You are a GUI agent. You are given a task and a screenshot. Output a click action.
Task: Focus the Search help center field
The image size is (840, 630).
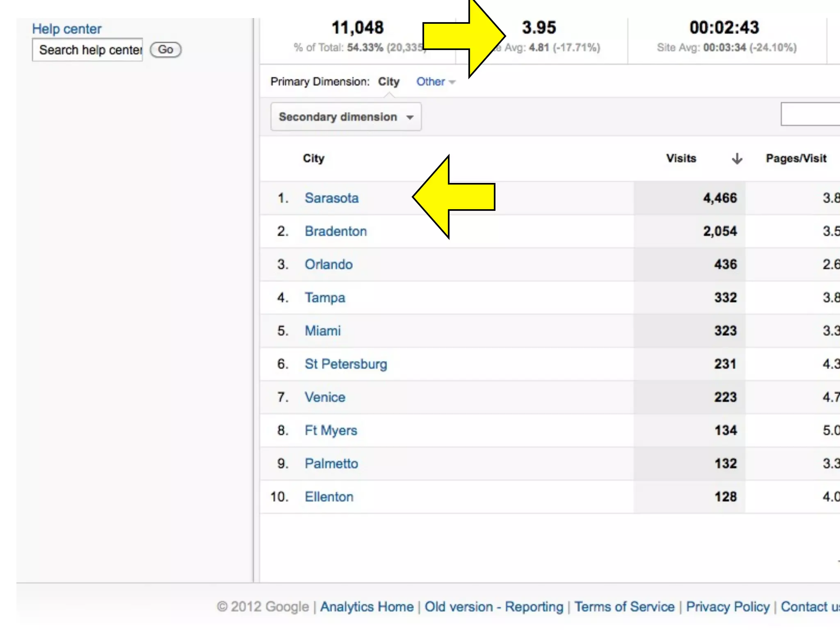[x=88, y=50]
